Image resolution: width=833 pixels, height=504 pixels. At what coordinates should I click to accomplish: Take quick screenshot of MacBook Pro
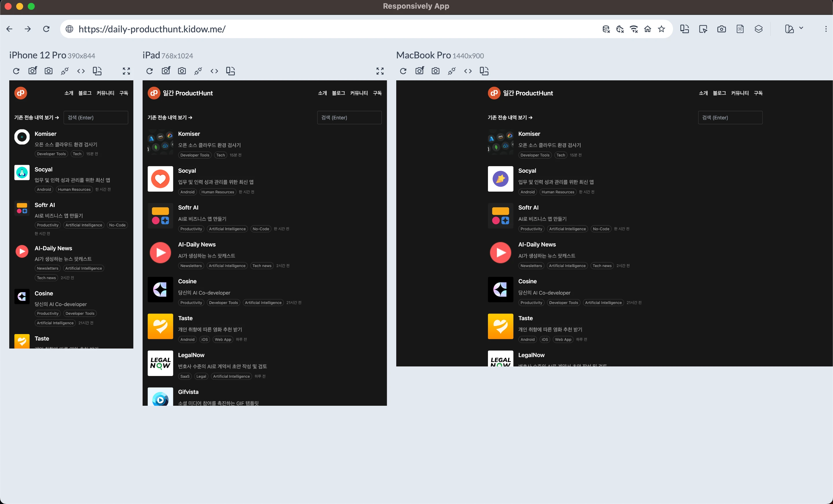point(420,71)
